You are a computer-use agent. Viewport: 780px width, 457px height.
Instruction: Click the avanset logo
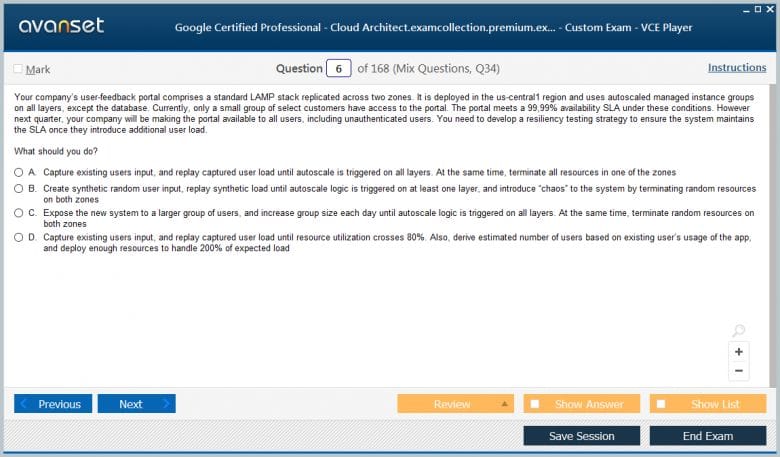point(61,26)
